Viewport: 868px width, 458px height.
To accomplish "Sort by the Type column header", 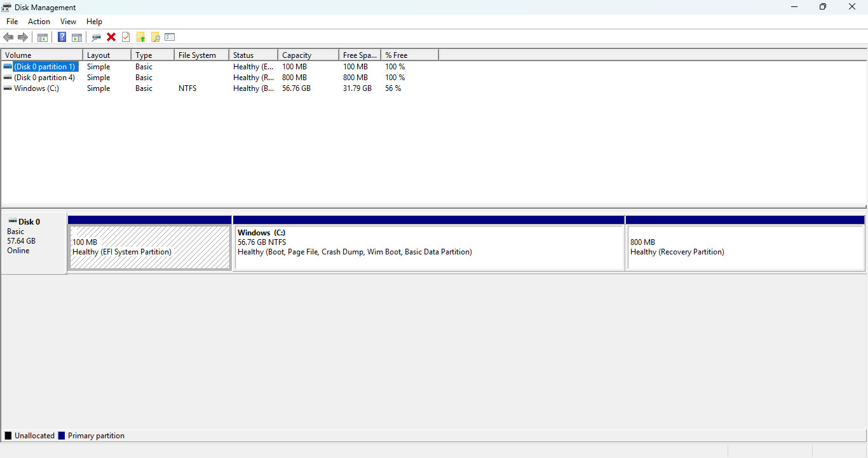I will [x=153, y=55].
